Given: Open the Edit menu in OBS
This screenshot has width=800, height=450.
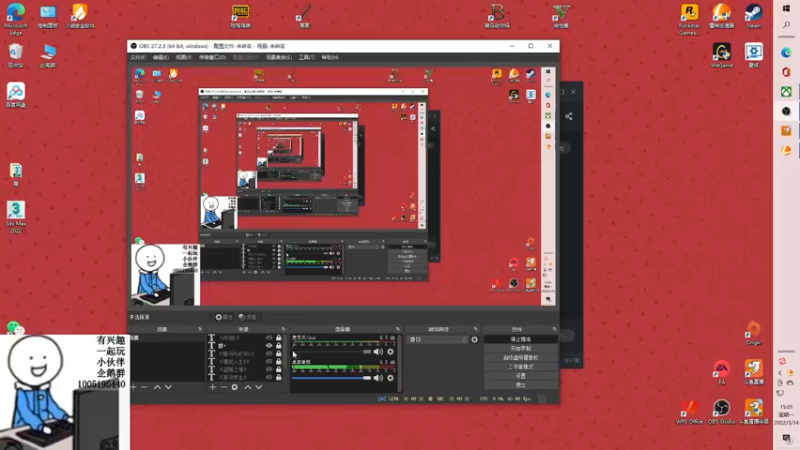Looking at the screenshot, I should pyautogui.click(x=161, y=58).
